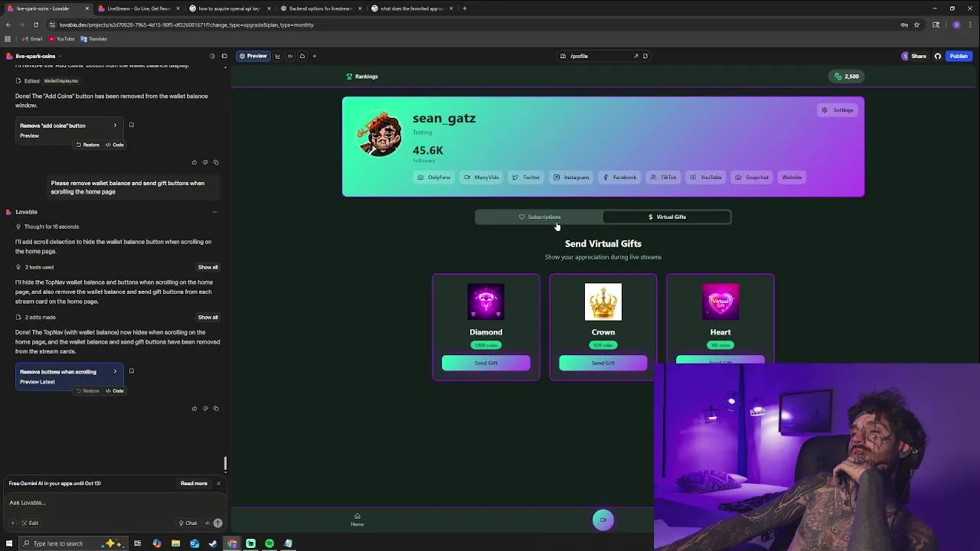
Task: Read more about Free Gemini AI
Action: coord(194,483)
